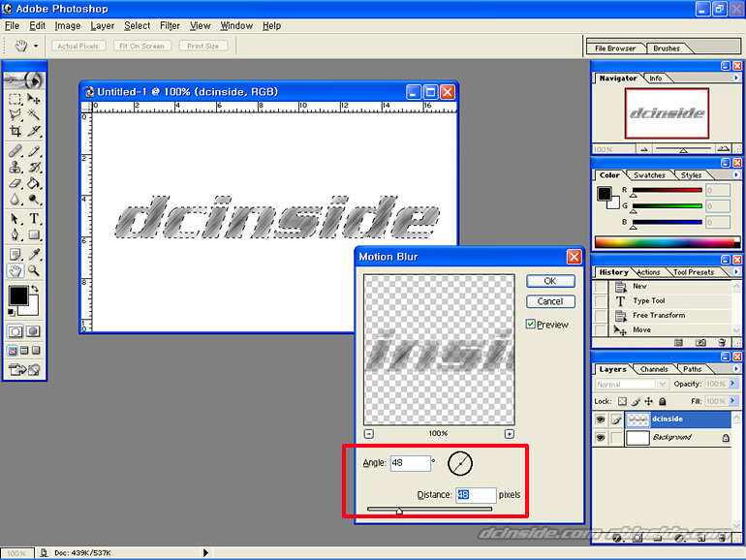
Task: Select the Move tool in toolbox
Action: (33, 99)
